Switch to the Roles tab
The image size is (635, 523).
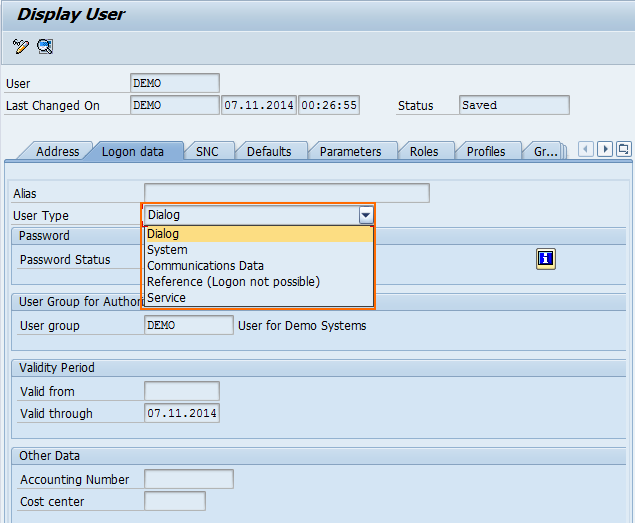[424, 152]
